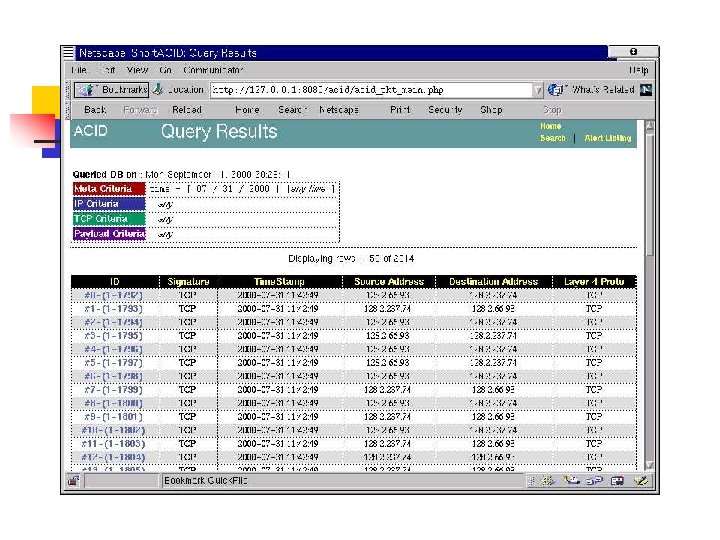This screenshot has height=540, width=720.
Task: Collapse the location toolbar via its grip
Action: (x=68, y=90)
